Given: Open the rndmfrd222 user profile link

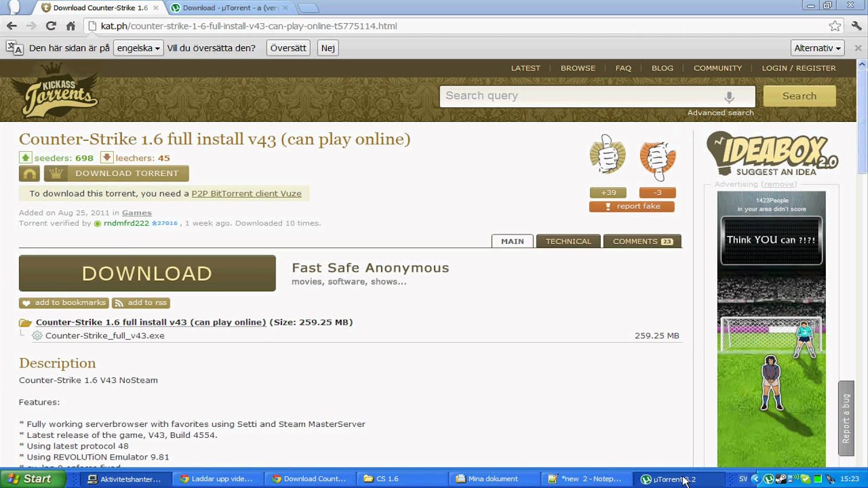Looking at the screenshot, I should [x=126, y=223].
